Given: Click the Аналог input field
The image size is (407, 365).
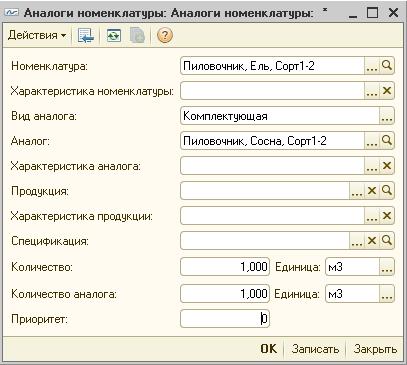Looking at the screenshot, I should 272,141.
